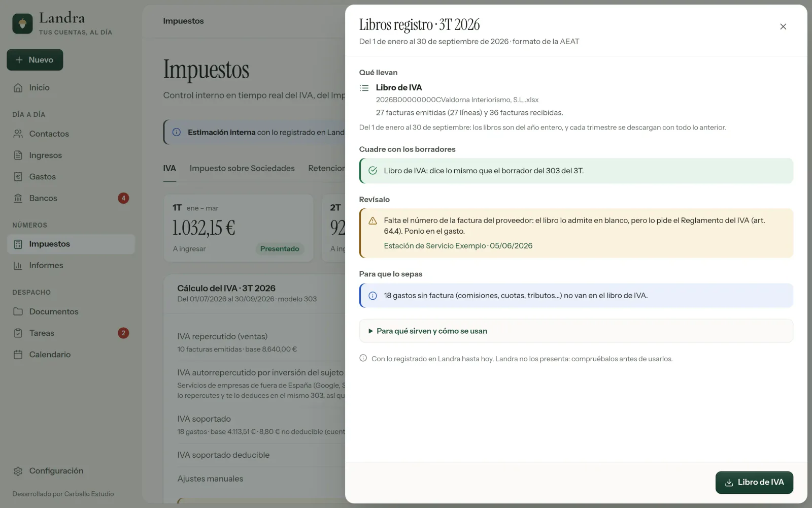The image size is (812, 508).
Task: Click the Informes chart icon
Action: coord(18,266)
